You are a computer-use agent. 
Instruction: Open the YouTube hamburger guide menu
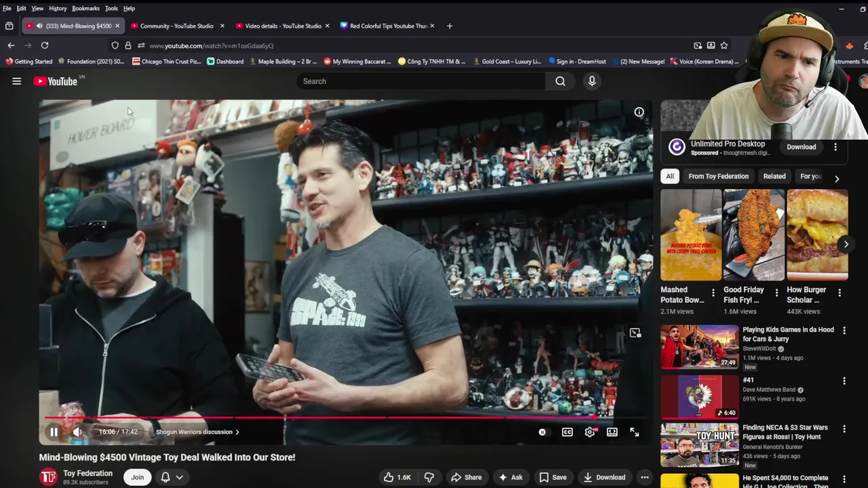[16, 81]
